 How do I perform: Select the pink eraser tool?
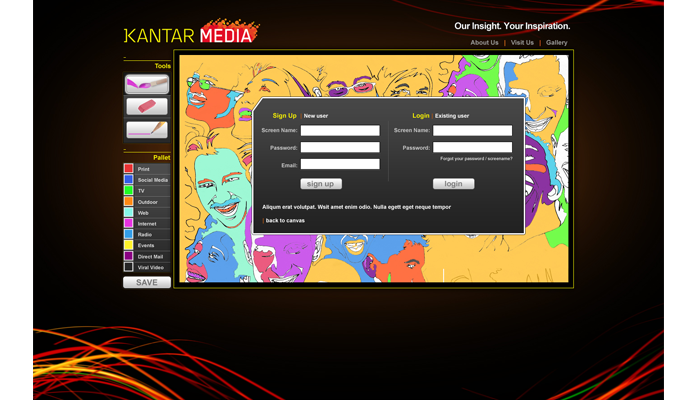point(146,106)
